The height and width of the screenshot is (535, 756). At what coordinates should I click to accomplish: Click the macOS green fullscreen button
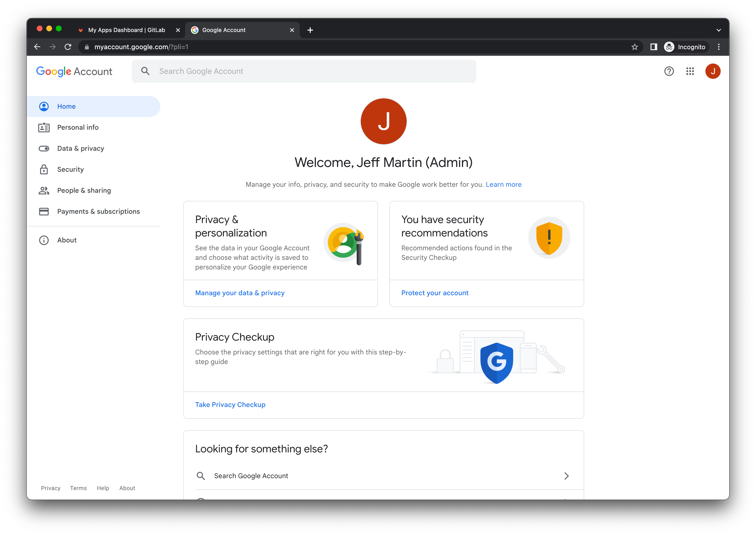[59, 28]
